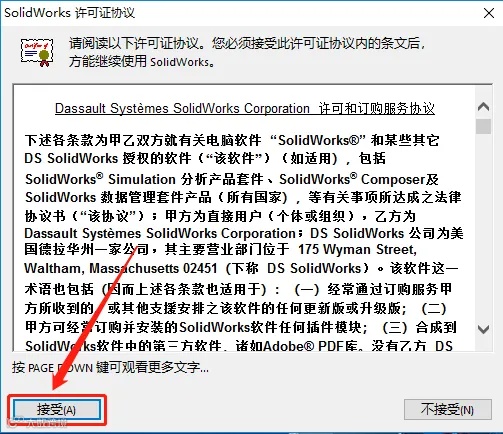
Task: Click the Waltham, Massachusetts 02451 text
Action: [x=121, y=268]
